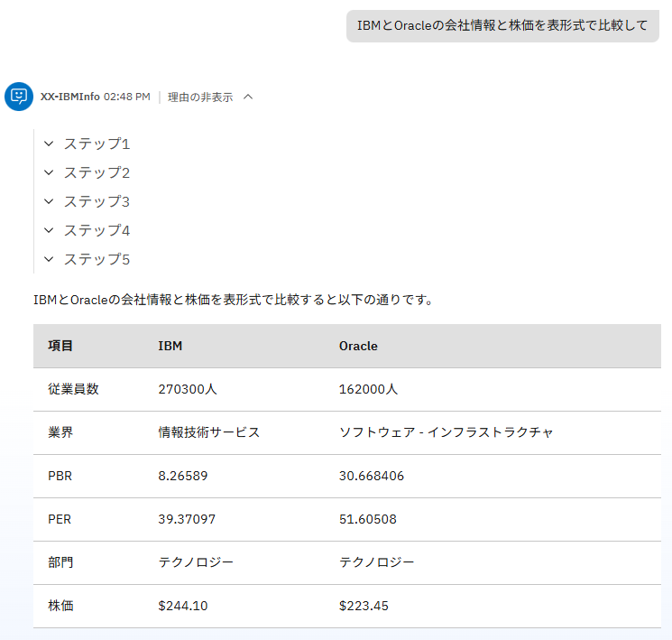Click the summary sentence above the table
This screenshot has width=672, height=640.
coord(233,300)
